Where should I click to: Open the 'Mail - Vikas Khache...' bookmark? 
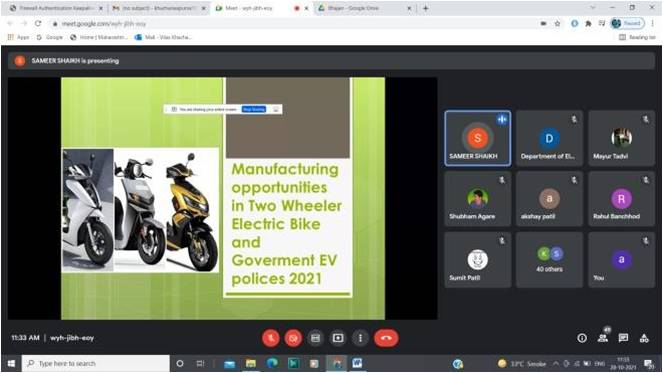(163, 37)
